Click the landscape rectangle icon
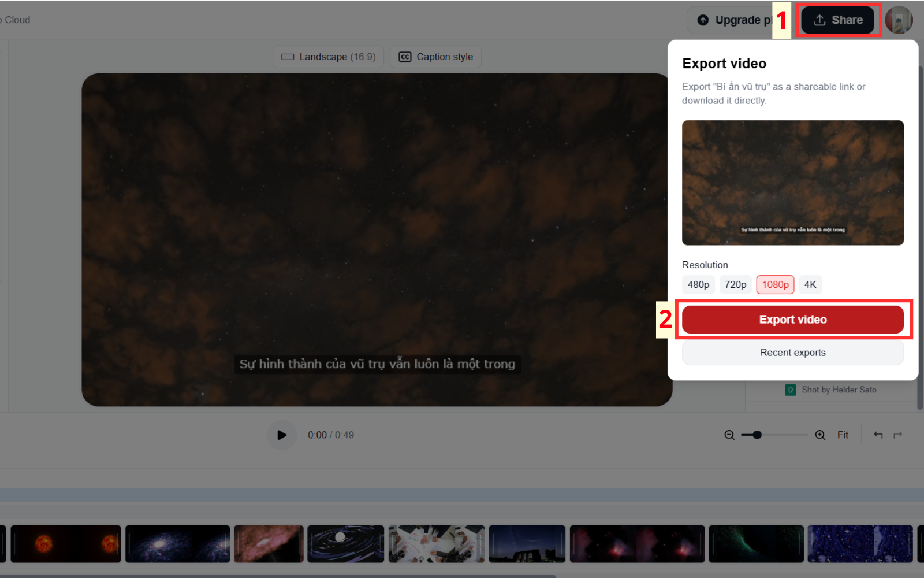The width and height of the screenshot is (924, 578). [288, 57]
